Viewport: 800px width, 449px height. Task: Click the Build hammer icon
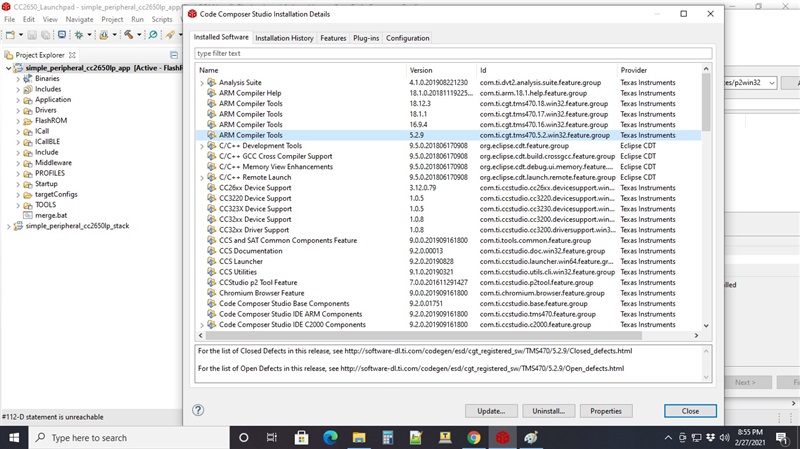(129, 35)
